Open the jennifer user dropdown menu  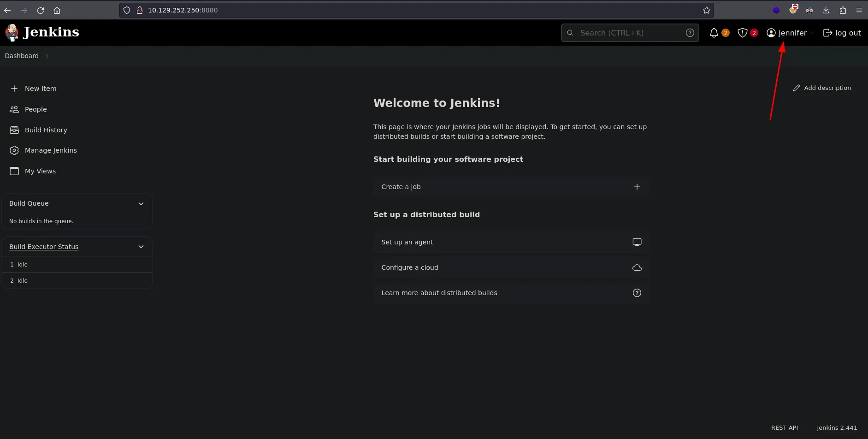click(812, 33)
